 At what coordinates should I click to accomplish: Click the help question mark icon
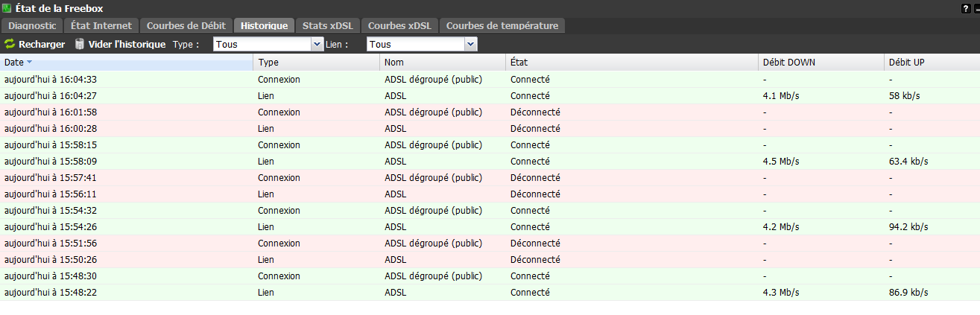[966, 8]
